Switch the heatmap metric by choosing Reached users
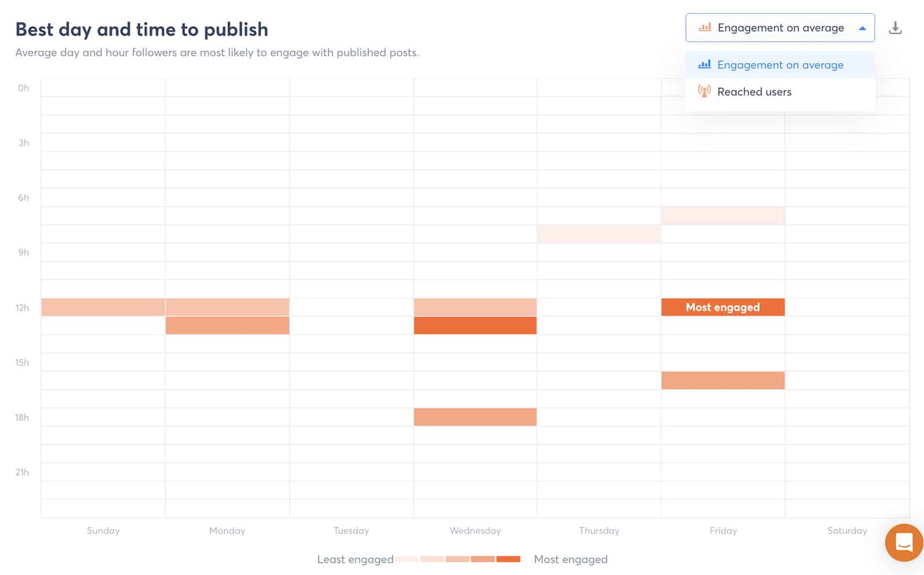Image resolution: width=924 pixels, height=575 pixels. pos(754,91)
